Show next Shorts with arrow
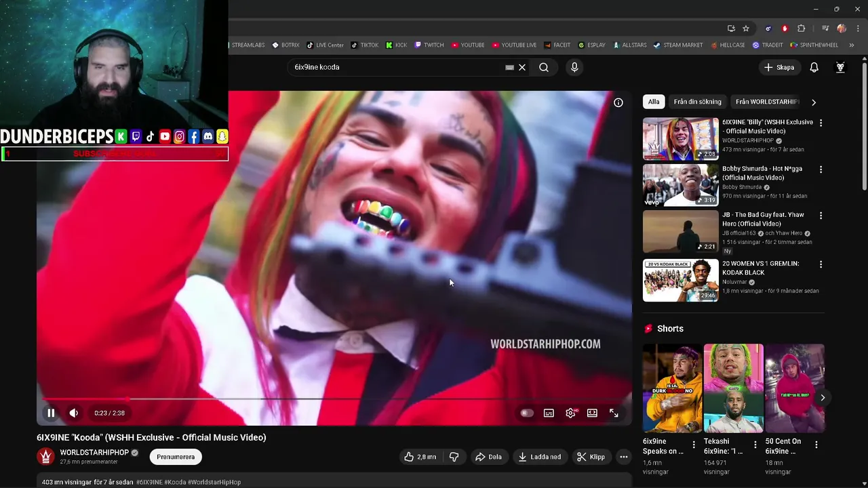Viewport: 868px width, 488px height. 822,398
